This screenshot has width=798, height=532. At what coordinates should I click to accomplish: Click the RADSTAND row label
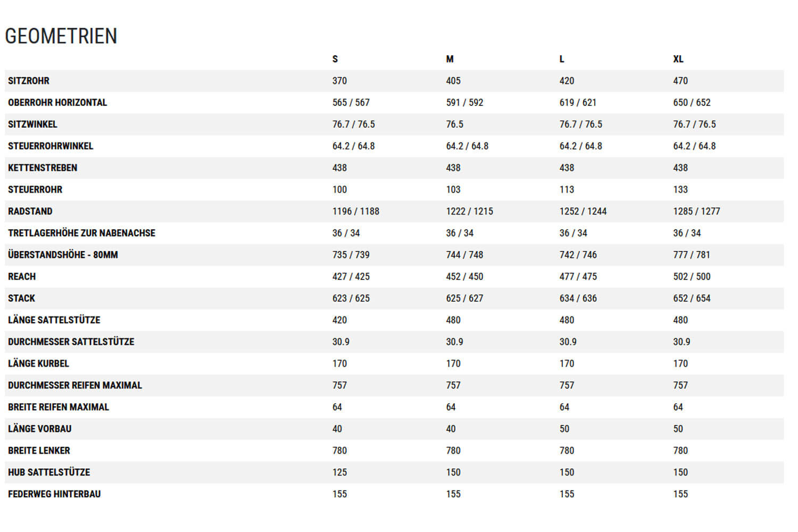click(x=30, y=211)
